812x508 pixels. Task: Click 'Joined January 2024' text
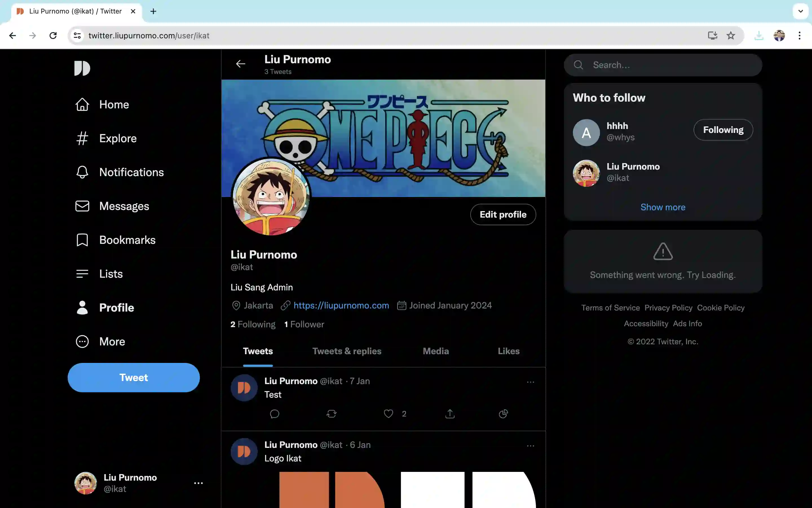coord(450,305)
